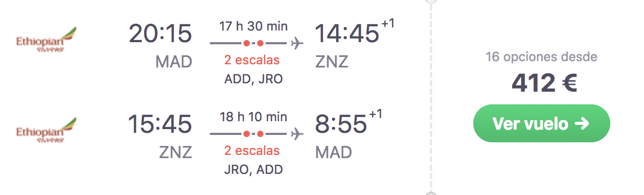Select the first red stopover dot on return
This screenshot has height=195, width=644.
pos(246,134)
